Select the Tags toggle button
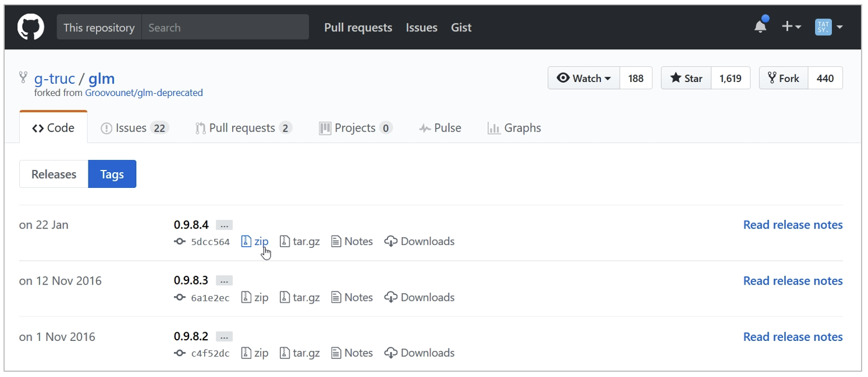Screen dimensions: 868x377 point(112,174)
